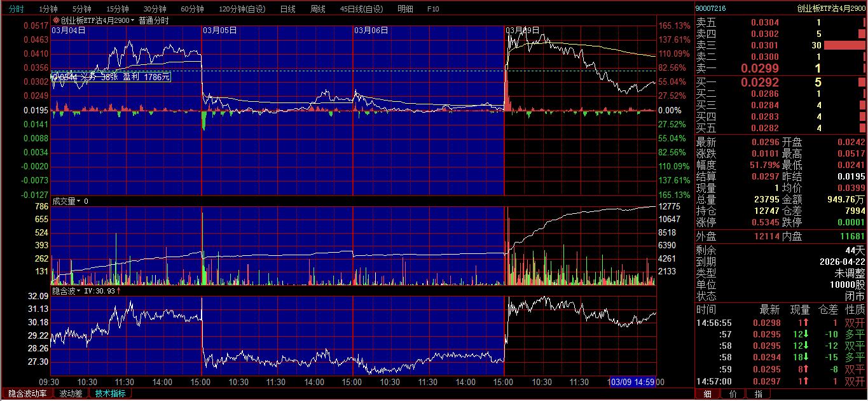
Task: Switch to the 价 price distribution tab
Action: (x=733, y=394)
